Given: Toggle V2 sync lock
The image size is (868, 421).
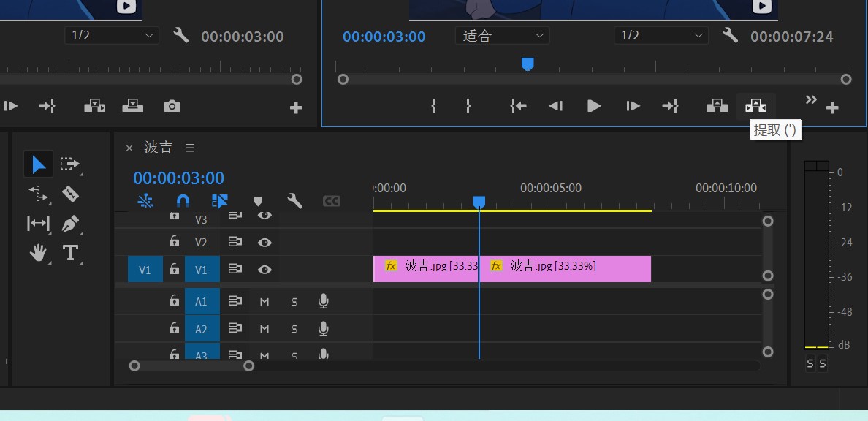Looking at the screenshot, I should click(235, 242).
